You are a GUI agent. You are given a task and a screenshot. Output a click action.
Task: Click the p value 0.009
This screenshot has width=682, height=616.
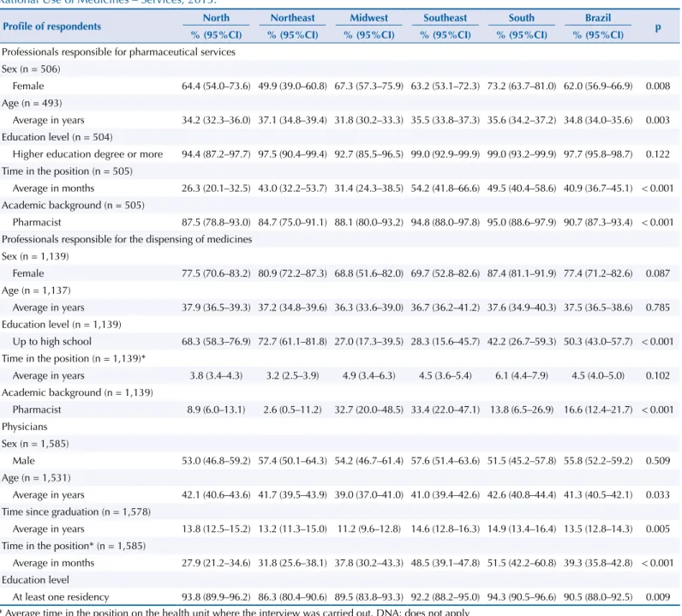coord(658,597)
